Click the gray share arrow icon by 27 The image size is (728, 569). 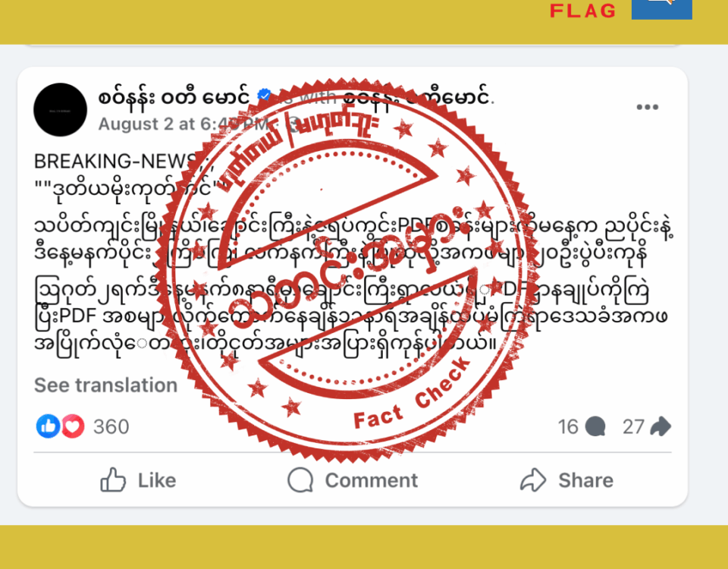[661, 426]
